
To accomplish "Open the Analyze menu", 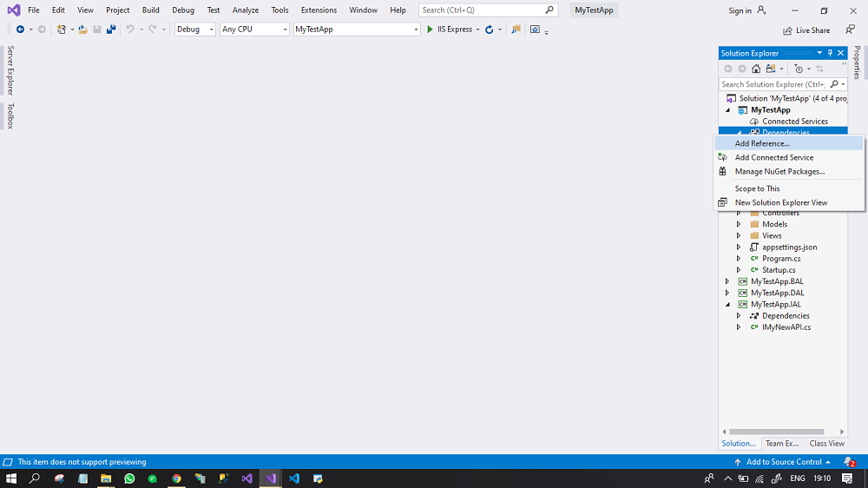I will point(246,10).
